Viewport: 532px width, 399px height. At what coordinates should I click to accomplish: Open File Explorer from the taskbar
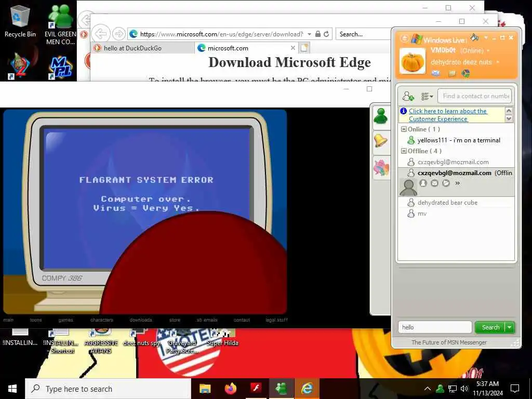205,389
